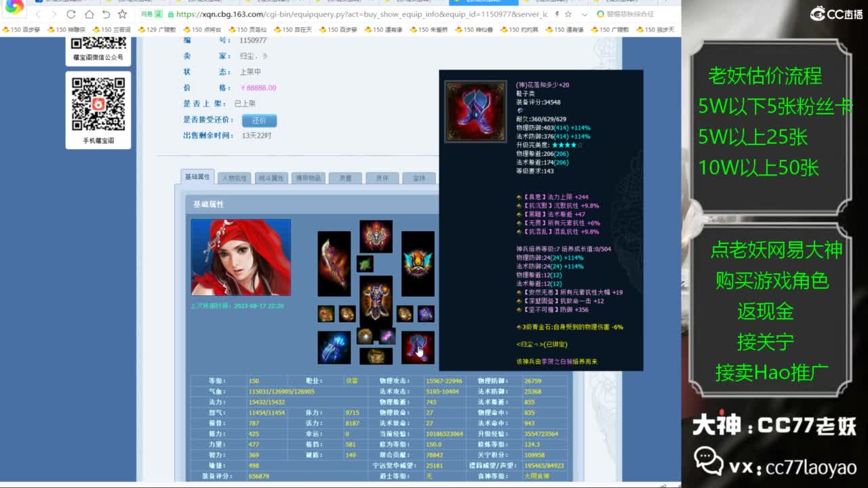
Task: Open the seventh character-info tab
Action: click(418, 178)
